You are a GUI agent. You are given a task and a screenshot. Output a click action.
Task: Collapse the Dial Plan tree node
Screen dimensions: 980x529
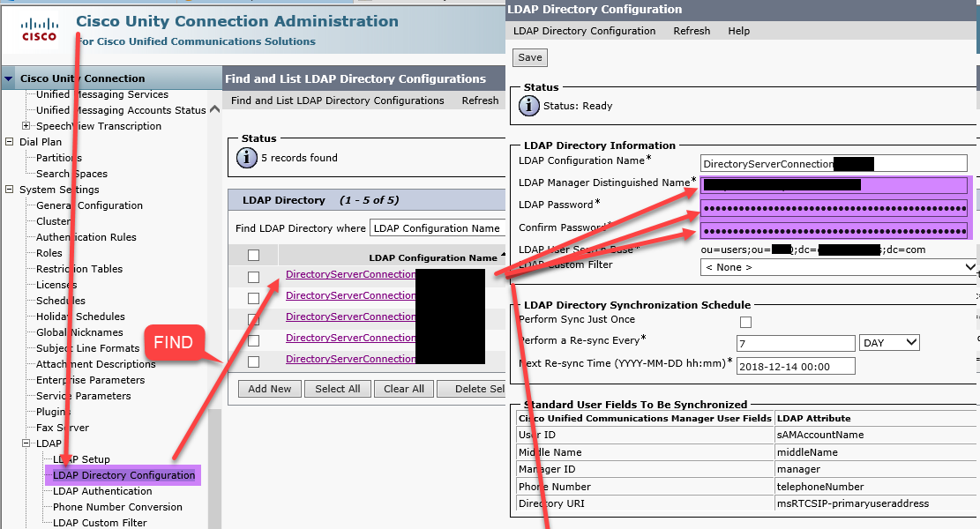10,142
